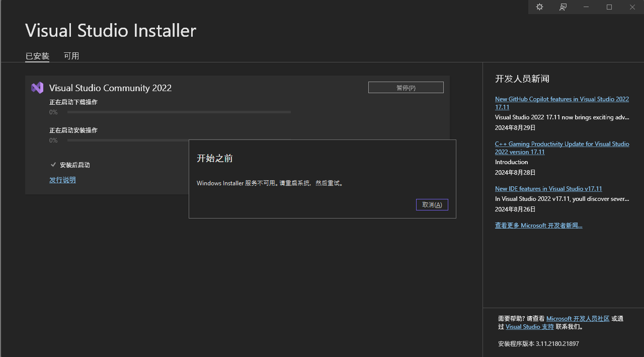The height and width of the screenshot is (357, 644).
Task: Click the Visual Studio Community 2022 title
Action: click(x=110, y=88)
